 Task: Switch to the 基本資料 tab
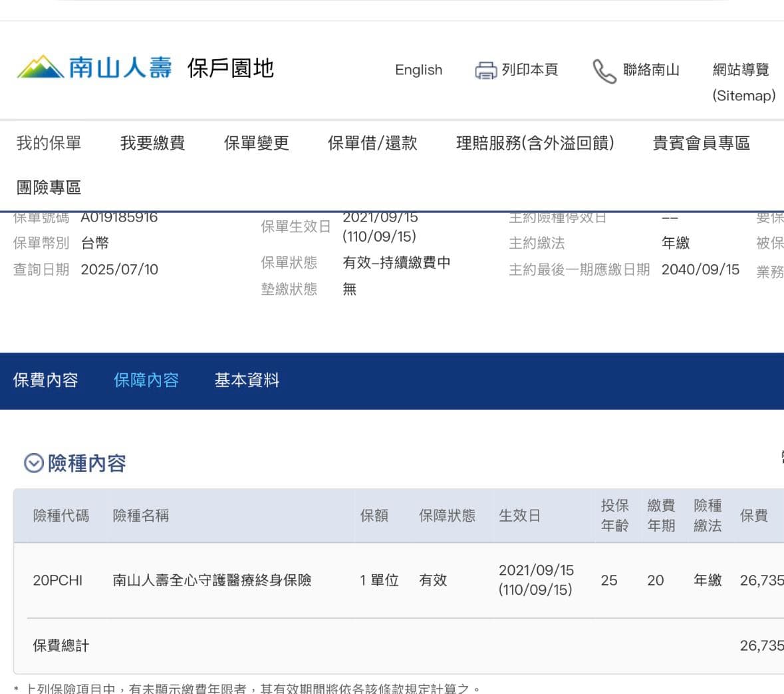(247, 381)
